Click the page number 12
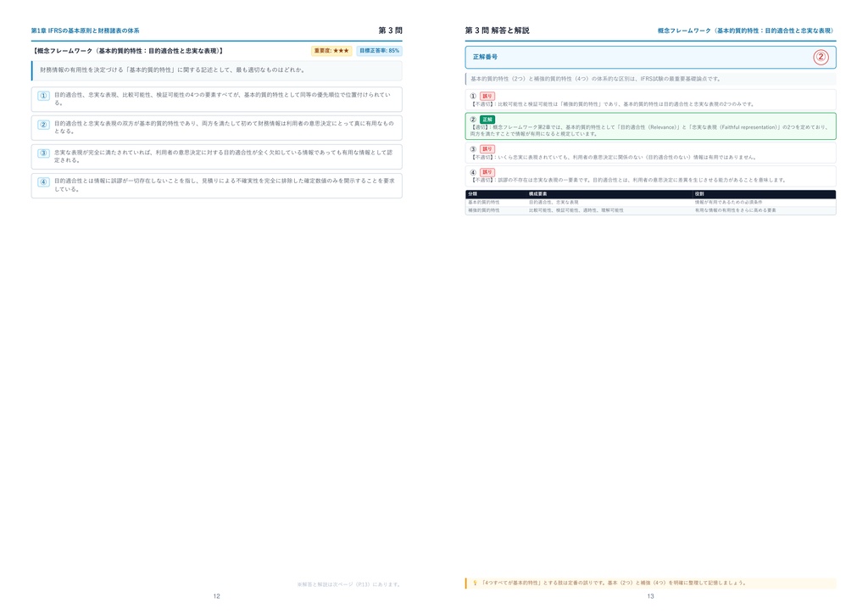This screenshot has width=868, height=614. click(216, 596)
